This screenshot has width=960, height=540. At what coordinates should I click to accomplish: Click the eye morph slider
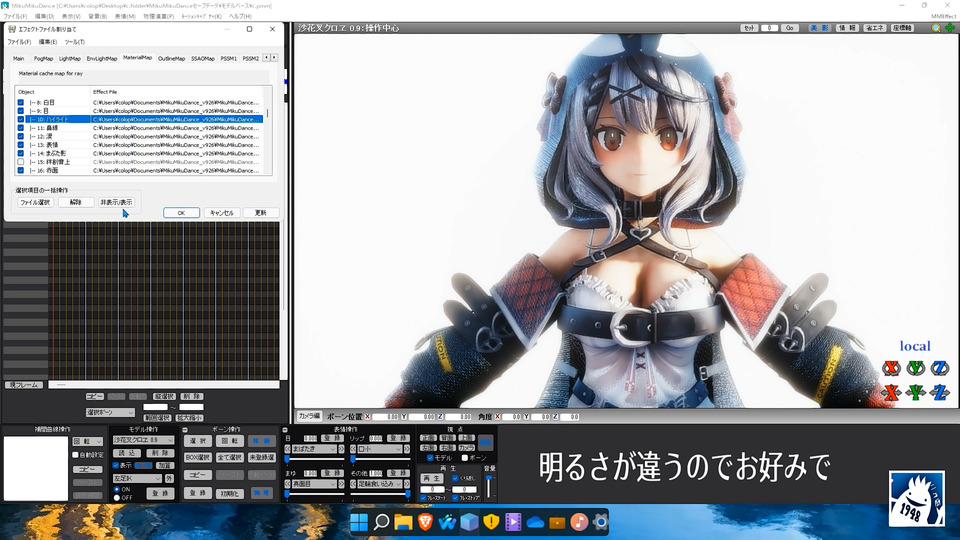314,459
